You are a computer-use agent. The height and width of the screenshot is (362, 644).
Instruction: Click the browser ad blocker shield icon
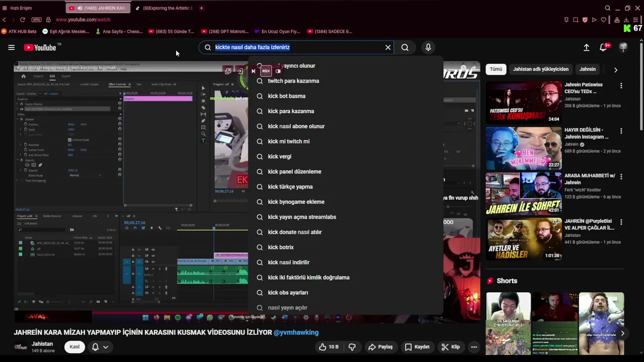585,20
